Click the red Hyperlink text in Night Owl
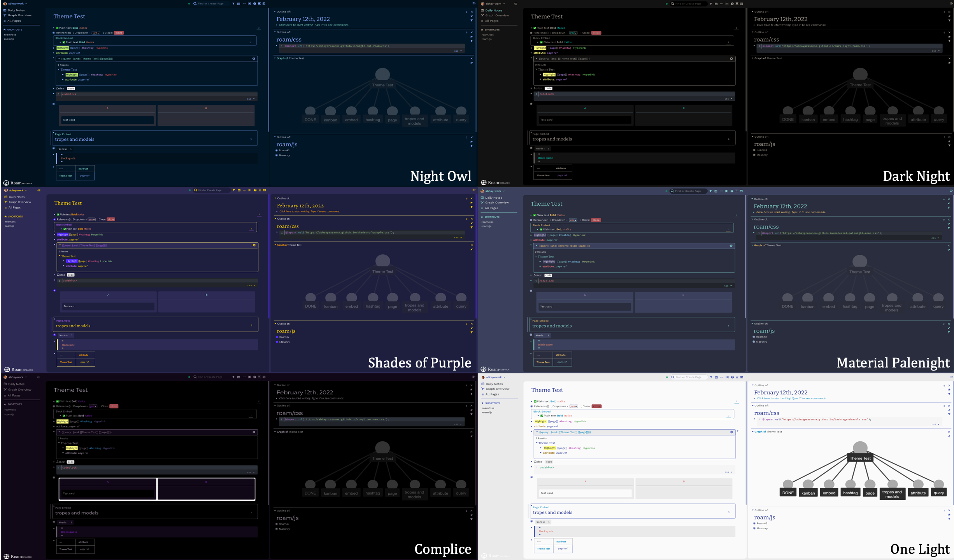The height and width of the screenshot is (560, 954). 102,48
